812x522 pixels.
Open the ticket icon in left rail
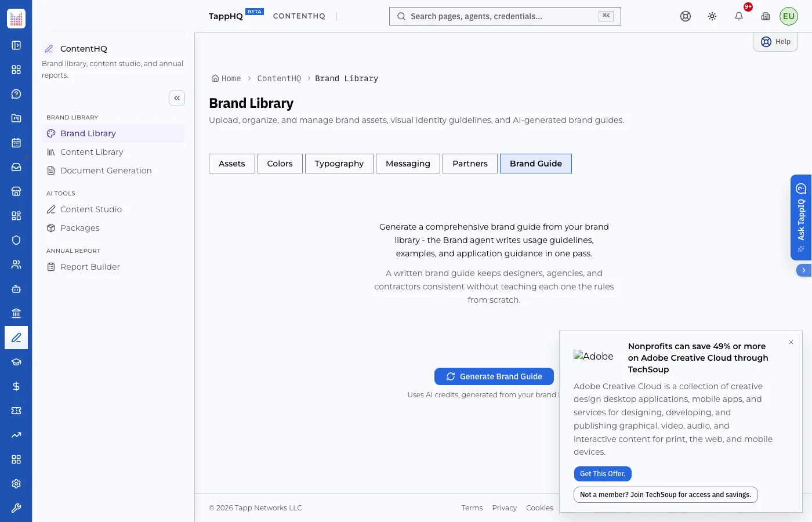coord(16,411)
